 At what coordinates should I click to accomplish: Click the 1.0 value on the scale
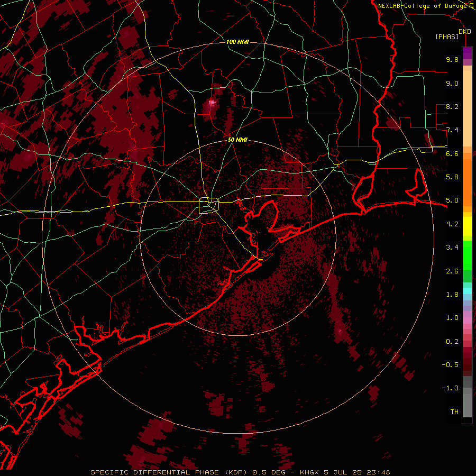click(x=452, y=318)
